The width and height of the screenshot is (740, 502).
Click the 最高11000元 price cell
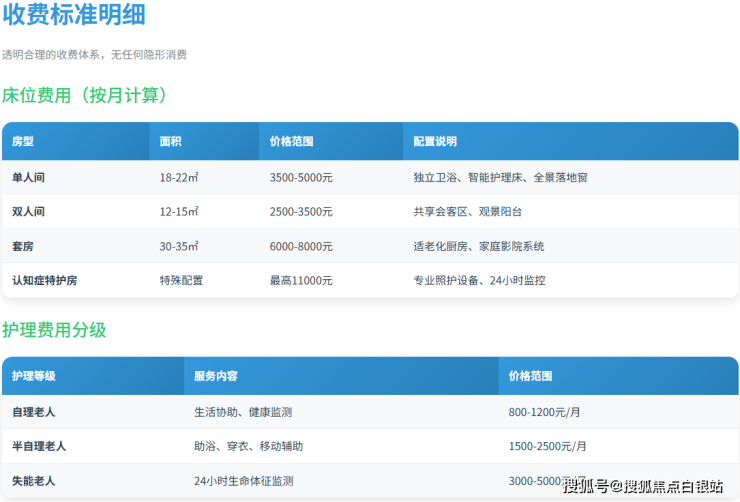coord(301,281)
